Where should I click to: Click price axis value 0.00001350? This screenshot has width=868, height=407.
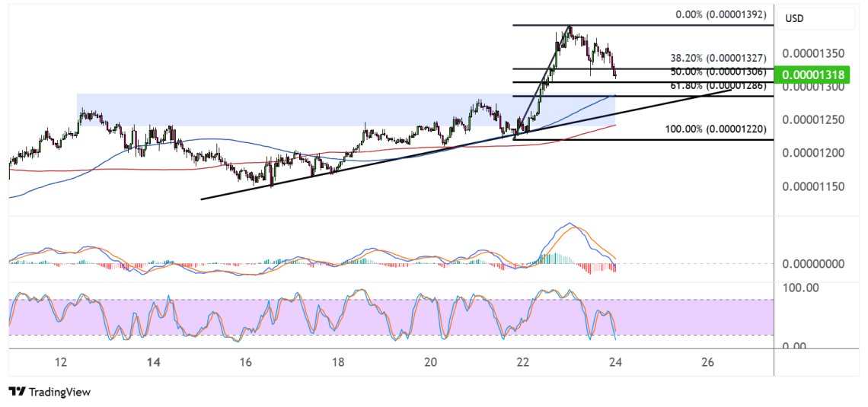click(x=813, y=54)
